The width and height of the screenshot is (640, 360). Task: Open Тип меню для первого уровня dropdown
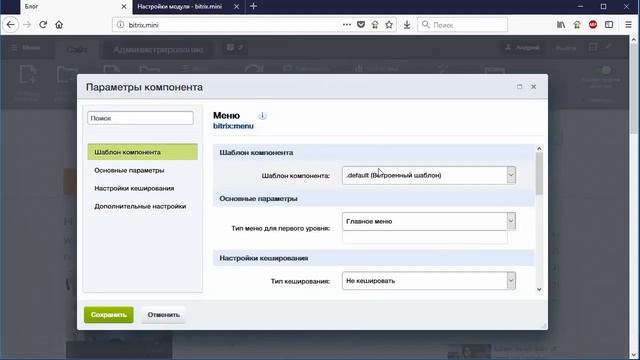coord(429,221)
